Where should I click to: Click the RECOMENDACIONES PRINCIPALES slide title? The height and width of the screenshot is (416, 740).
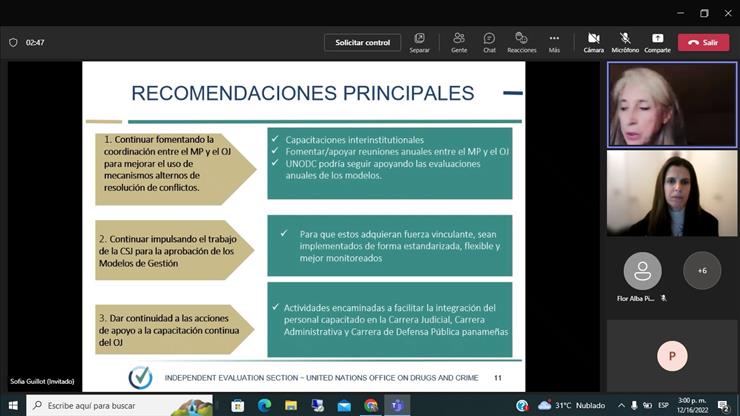pyautogui.click(x=303, y=93)
